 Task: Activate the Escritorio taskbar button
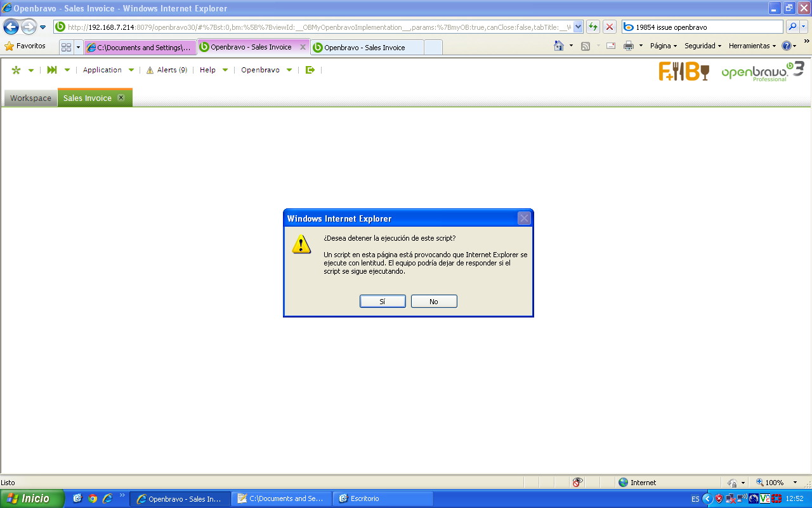click(x=384, y=498)
